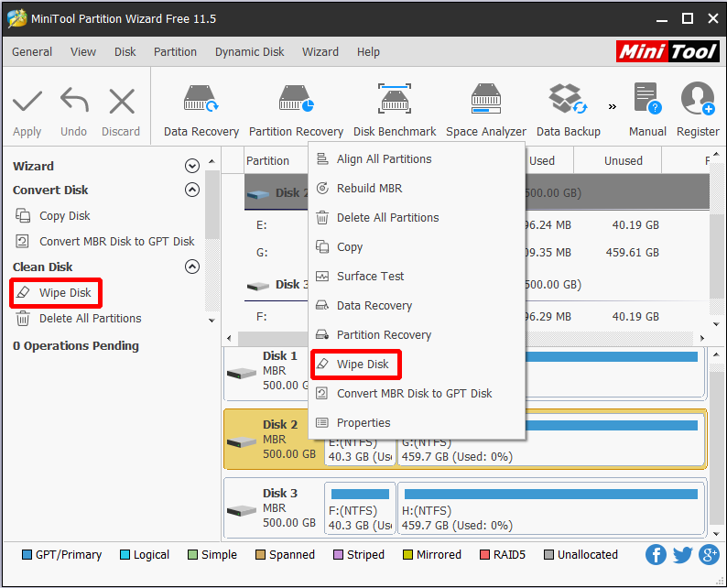Click the Apply checkmark icon
Screen dimensions: 727x588
pos(27,102)
